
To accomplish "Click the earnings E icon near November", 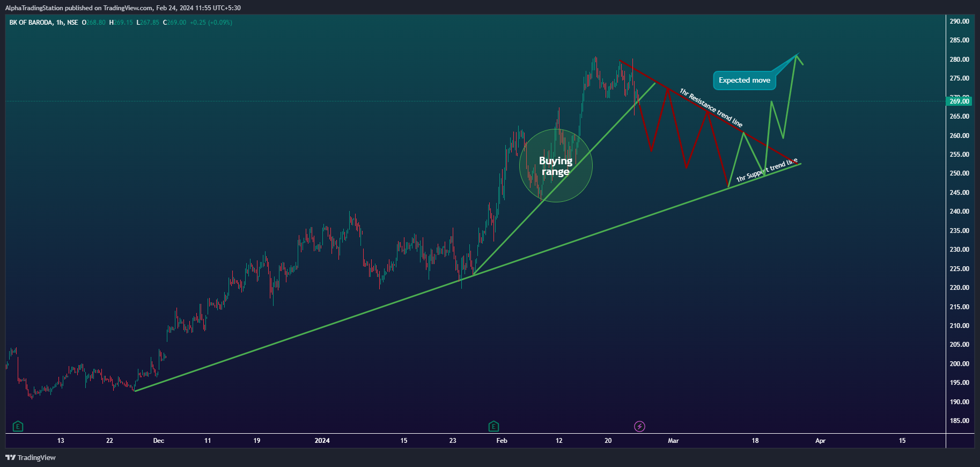I will click(18, 427).
